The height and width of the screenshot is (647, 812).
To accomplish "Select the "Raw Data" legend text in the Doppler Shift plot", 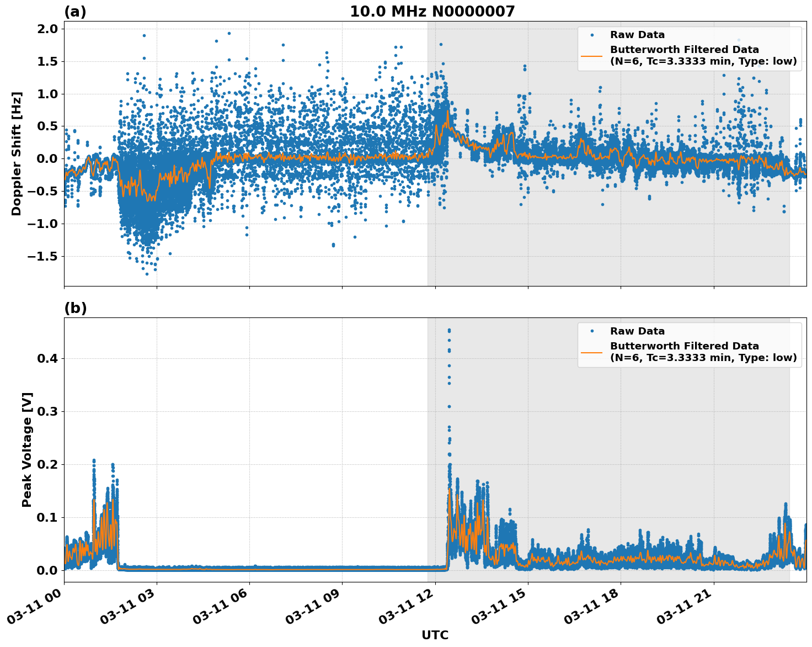I will 637,35.
